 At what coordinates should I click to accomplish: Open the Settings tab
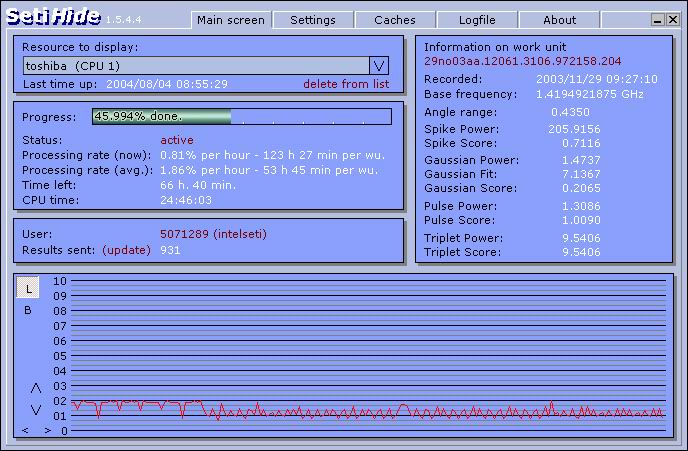click(313, 20)
